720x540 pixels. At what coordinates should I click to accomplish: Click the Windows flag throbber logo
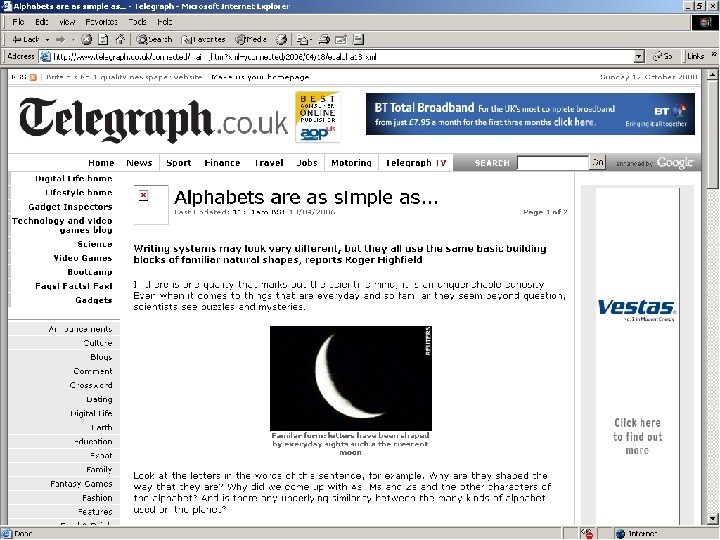tap(705, 22)
